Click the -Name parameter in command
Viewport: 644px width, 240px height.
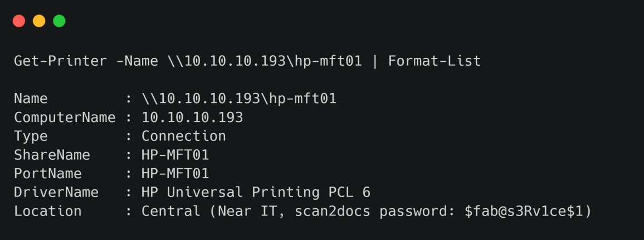coord(137,61)
